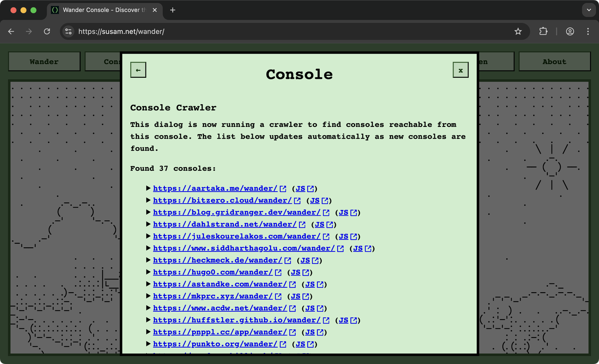This screenshot has width=599, height=364.
Task: Open the JS link for heckmeck.de
Action: (x=305, y=261)
